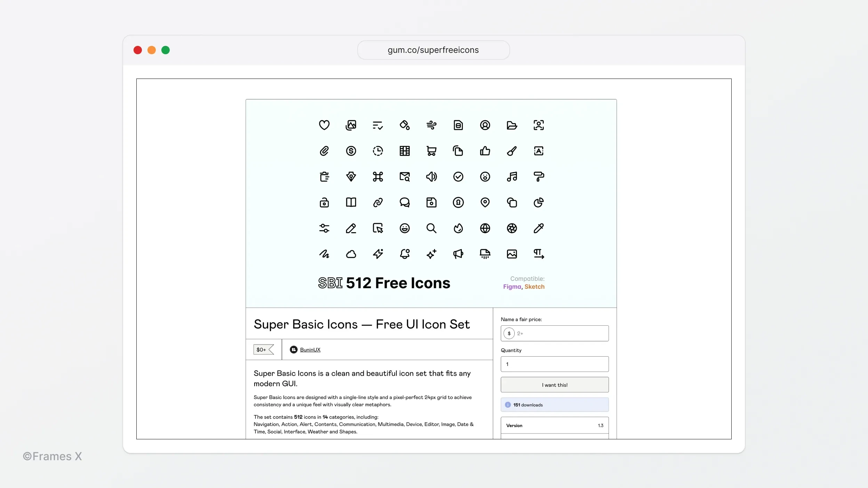868x488 pixels.
Task: Click the shopping cart icon
Action: [431, 151]
